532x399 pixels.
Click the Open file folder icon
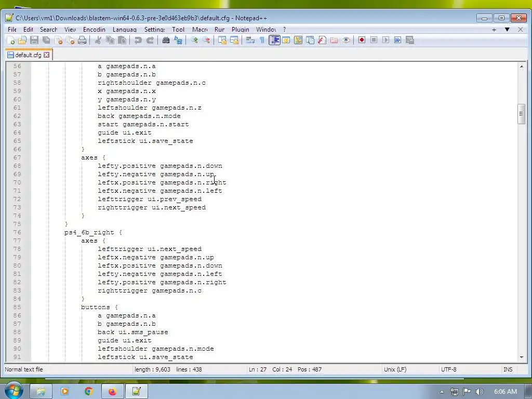coord(22,41)
